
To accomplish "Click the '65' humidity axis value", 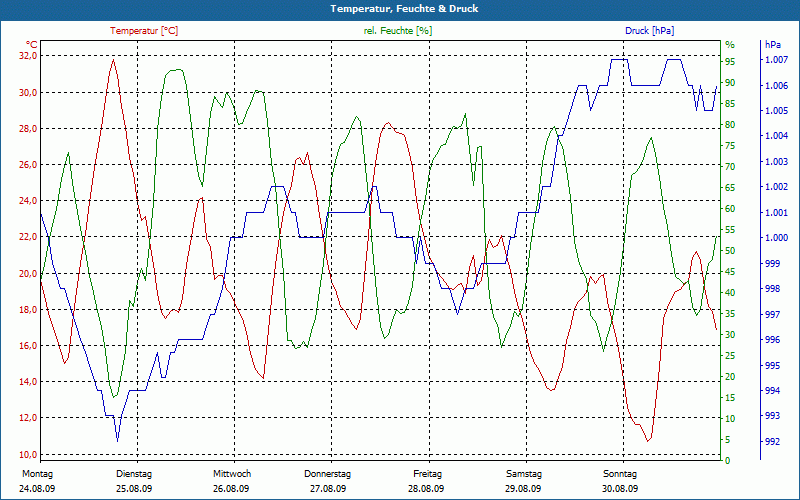I will pos(730,188).
